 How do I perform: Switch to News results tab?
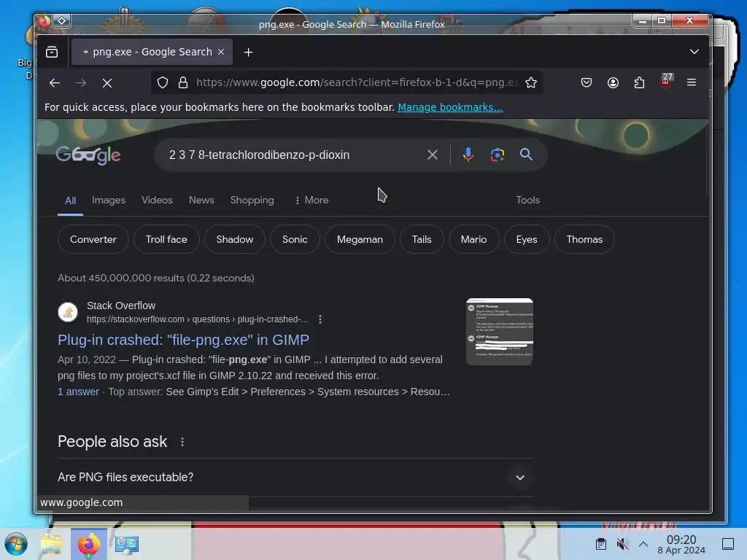[201, 200]
